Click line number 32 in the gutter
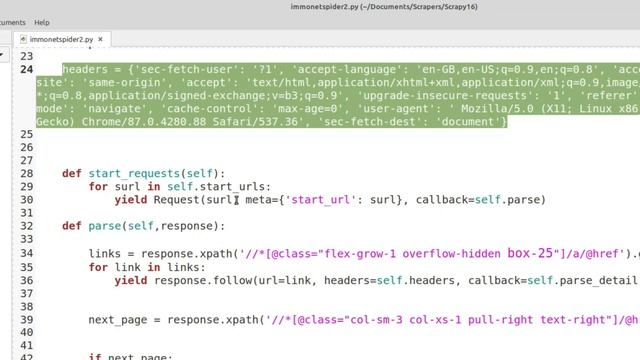Screen dimensions: 640x360 (27, 226)
